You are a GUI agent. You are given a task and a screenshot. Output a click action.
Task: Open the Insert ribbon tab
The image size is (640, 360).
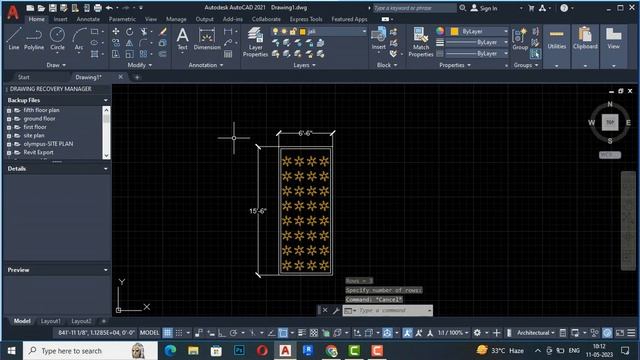[x=60, y=19]
